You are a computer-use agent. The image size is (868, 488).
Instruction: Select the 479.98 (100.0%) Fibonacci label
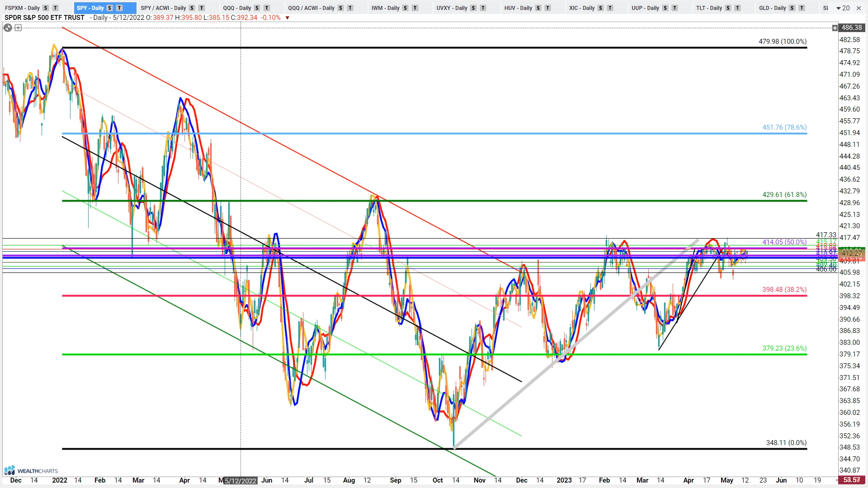[783, 41]
